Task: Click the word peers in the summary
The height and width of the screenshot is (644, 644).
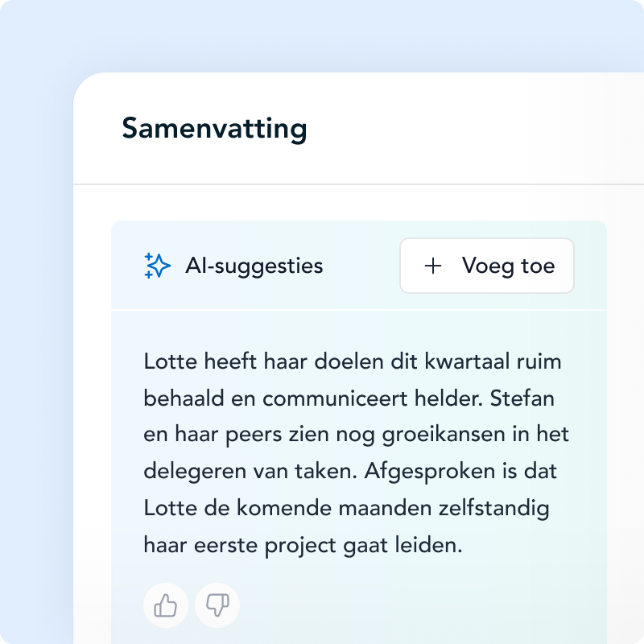Action: (254, 436)
